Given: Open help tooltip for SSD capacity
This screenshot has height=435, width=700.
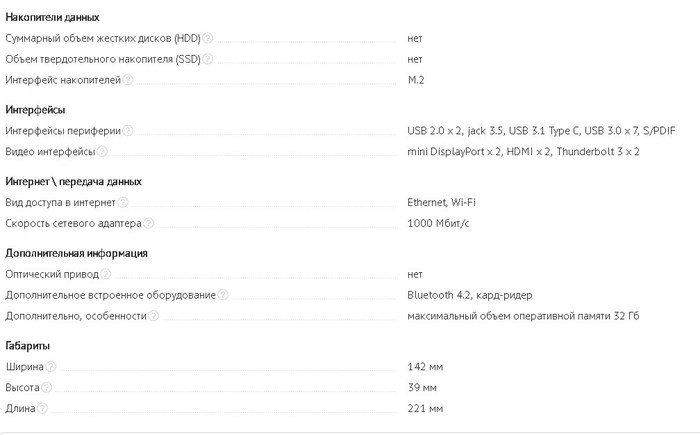Looking at the screenshot, I should tap(208, 59).
